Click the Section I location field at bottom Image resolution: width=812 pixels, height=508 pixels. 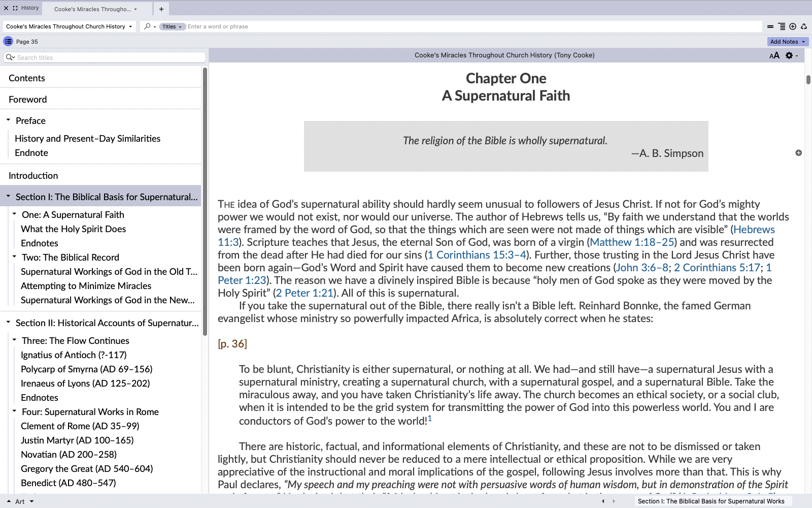(x=713, y=501)
